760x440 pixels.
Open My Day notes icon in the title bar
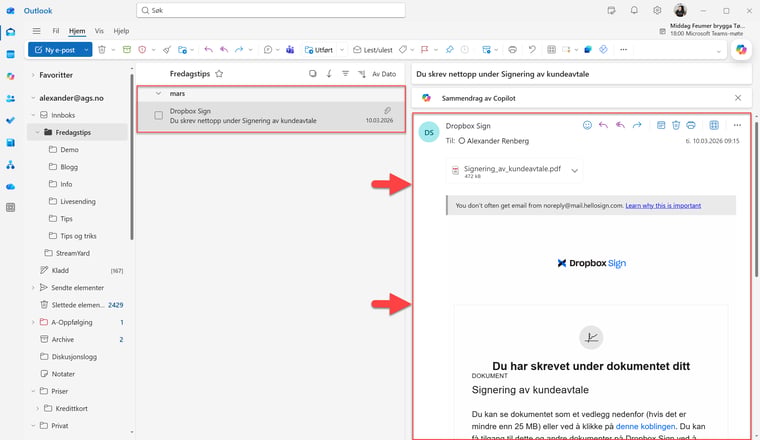[x=611, y=10]
